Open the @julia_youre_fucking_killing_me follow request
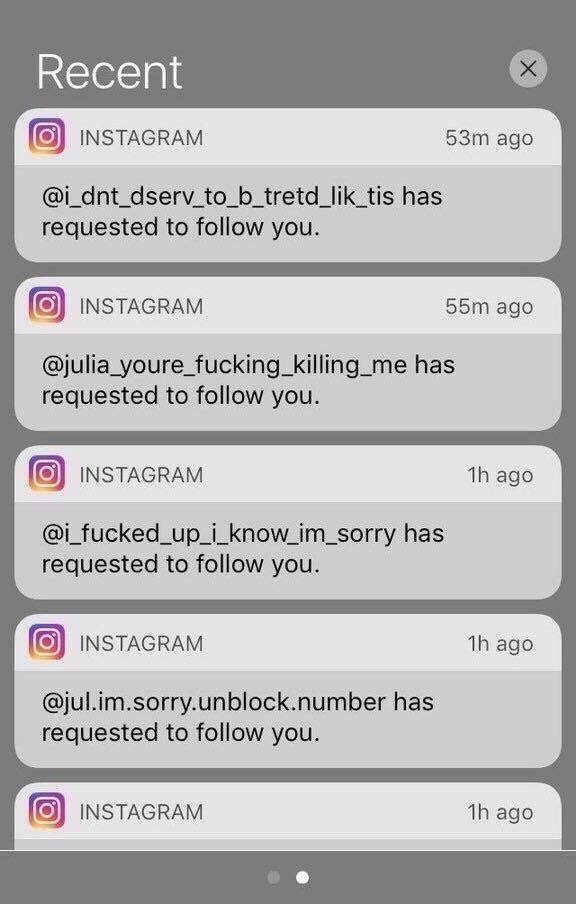Image resolution: width=576 pixels, height=904 pixels. coord(288,353)
